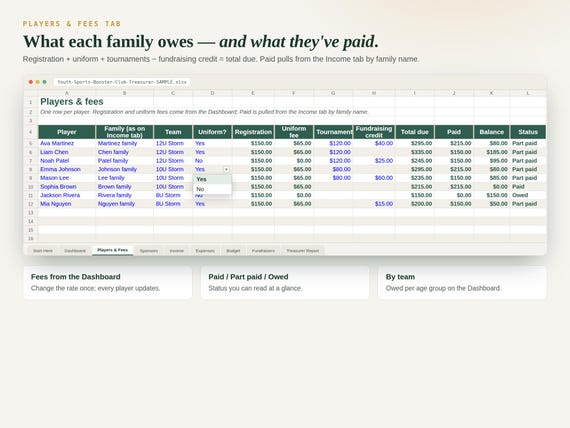This screenshot has width=570, height=428.
Task: Click Sophia Brown's 'Paid' status cell
Action: point(528,187)
